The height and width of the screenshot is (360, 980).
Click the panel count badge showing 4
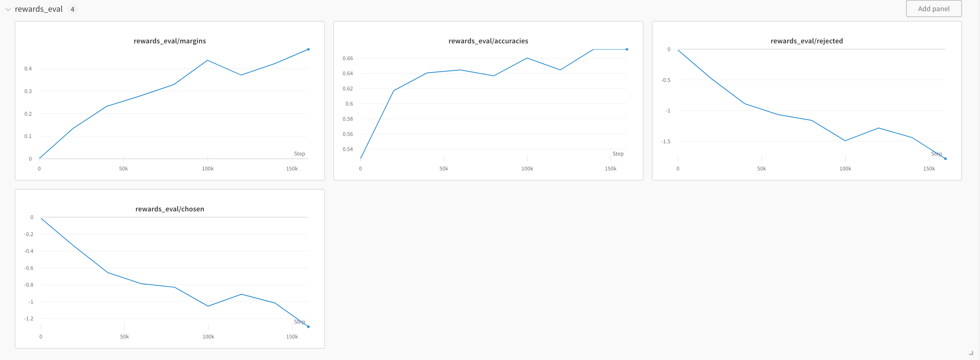pos(72,10)
